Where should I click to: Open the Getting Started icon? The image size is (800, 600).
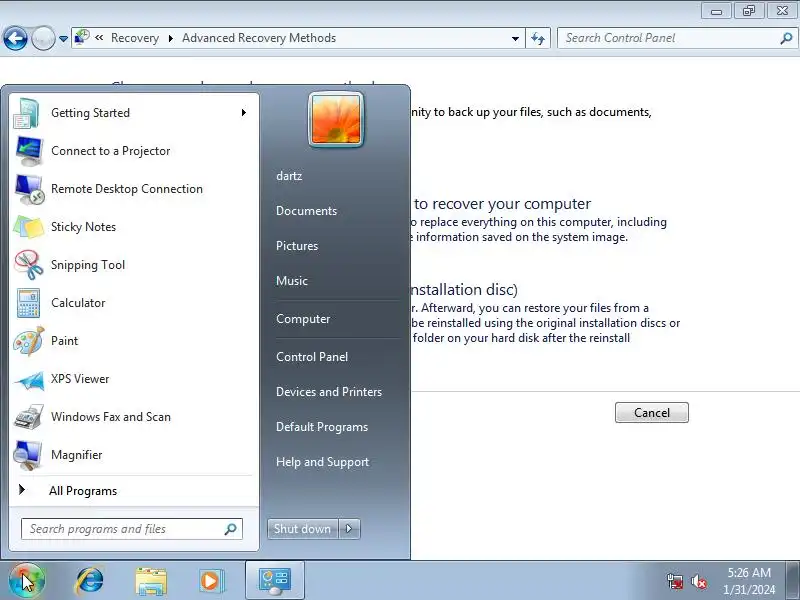28,113
